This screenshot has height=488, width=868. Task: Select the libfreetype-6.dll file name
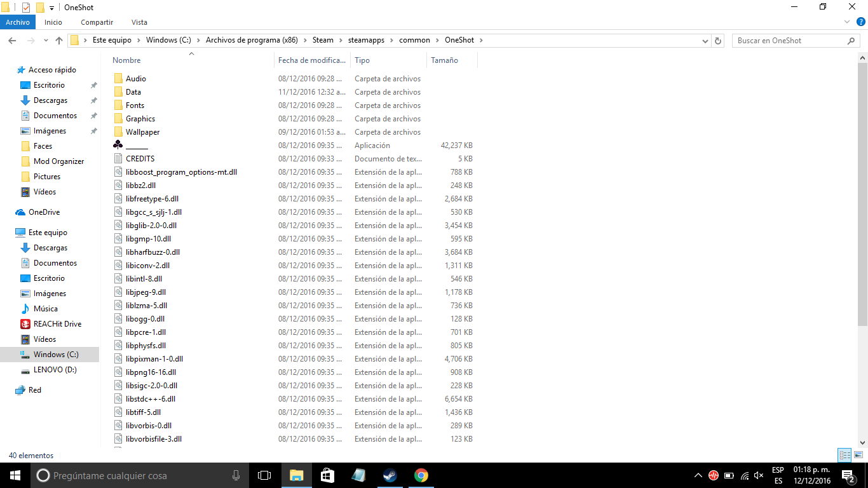pos(152,199)
